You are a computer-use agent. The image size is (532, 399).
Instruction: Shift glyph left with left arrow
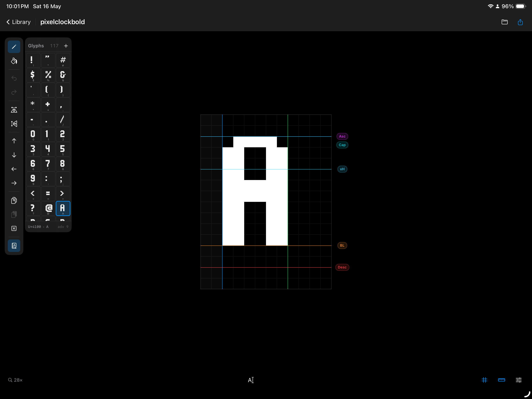(x=14, y=169)
